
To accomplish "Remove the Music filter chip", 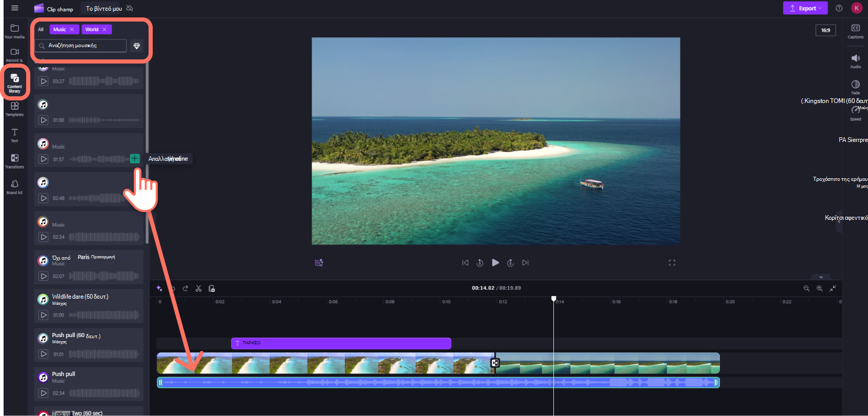I will pos(72,30).
